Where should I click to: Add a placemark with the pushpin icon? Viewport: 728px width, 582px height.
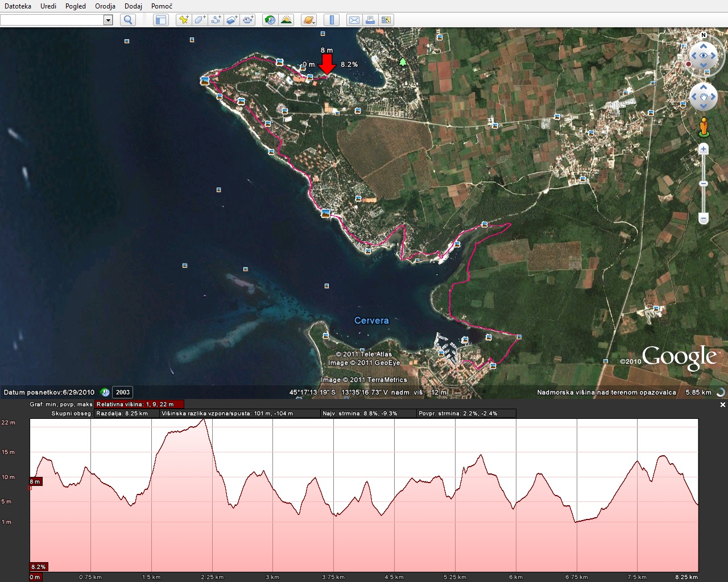click(183, 20)
